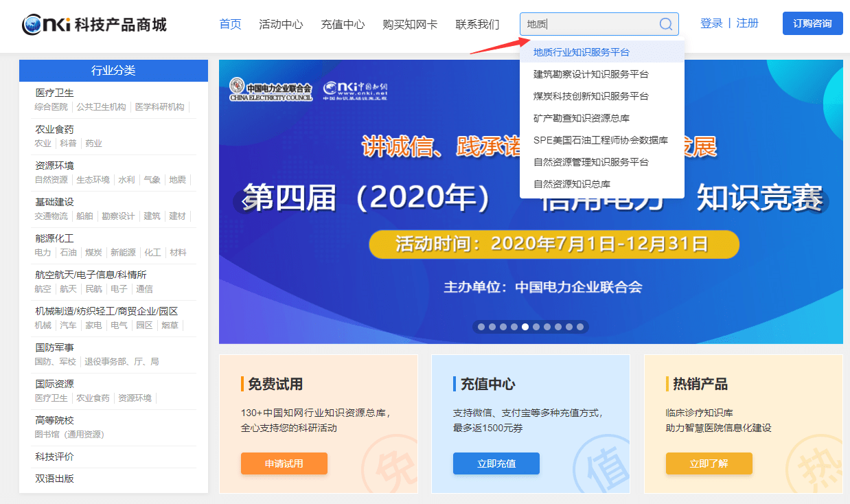Switch to the 充值中心 menu item
The height and width of the screenshot is (504, 850).
pos(342,23)
